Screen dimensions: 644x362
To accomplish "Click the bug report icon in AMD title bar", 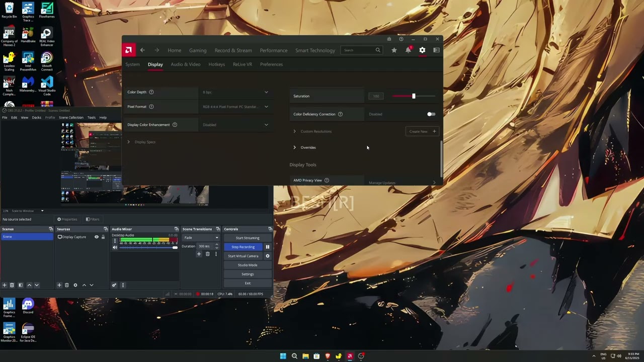I will [x=389, y=39].
